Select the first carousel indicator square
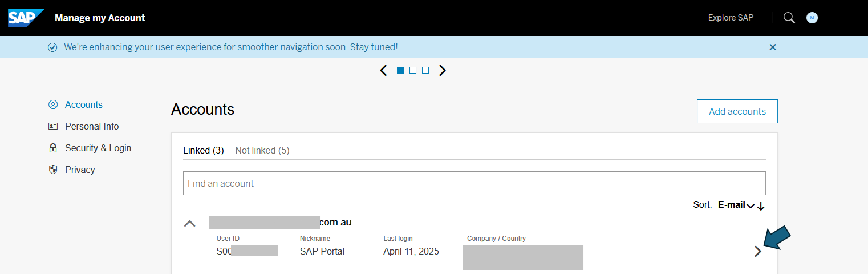The width and height of the screenshot is (868, 274). [x=400, y=70]
